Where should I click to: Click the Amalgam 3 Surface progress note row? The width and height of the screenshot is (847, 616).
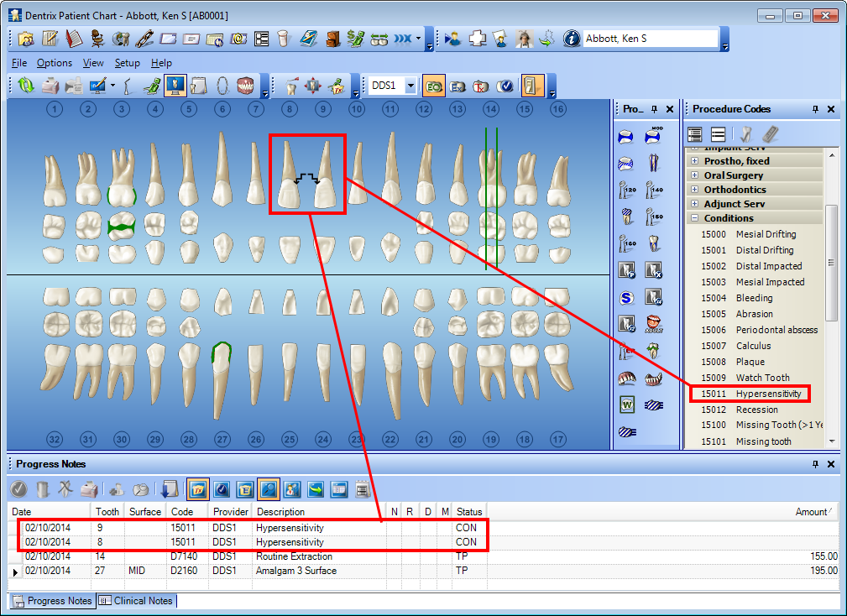[x=424, y=571]
